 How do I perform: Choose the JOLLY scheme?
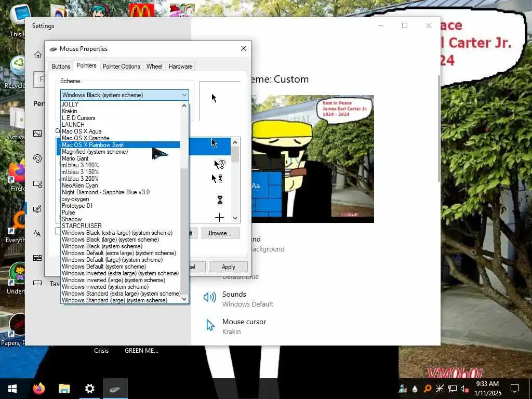120,104
